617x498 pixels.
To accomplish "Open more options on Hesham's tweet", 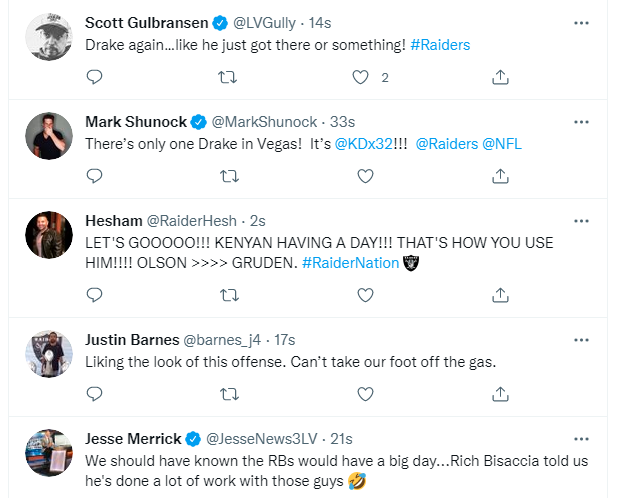I will point(581,220).
